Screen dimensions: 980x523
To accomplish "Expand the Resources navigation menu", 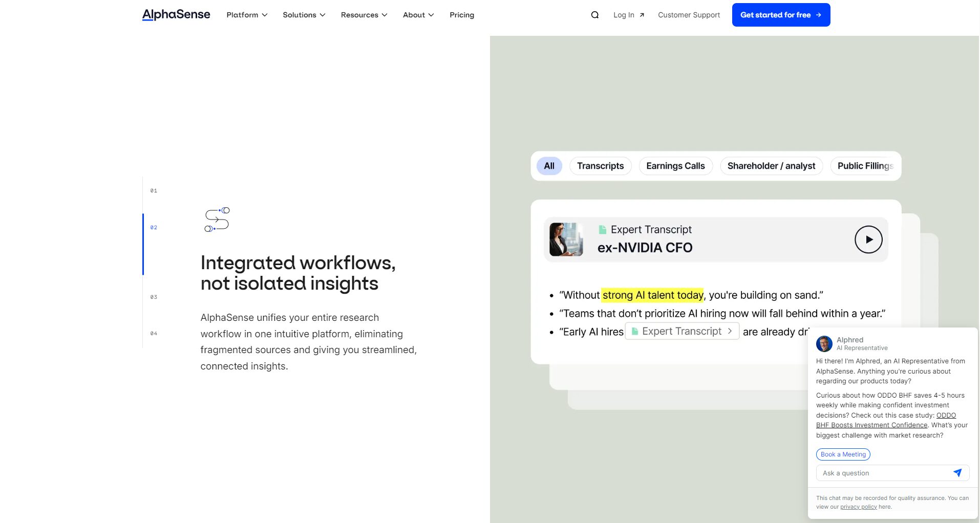I will tap(364, 15).
